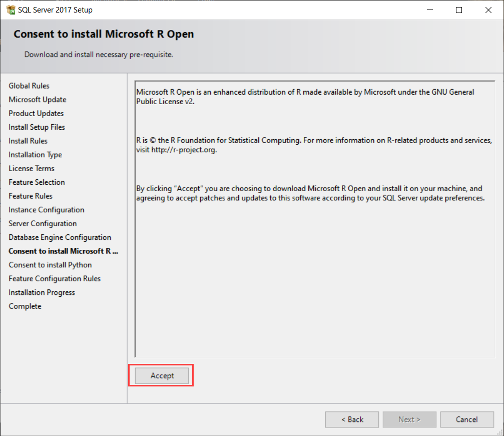Select Global Rules step in sidebar

point(29,86)
